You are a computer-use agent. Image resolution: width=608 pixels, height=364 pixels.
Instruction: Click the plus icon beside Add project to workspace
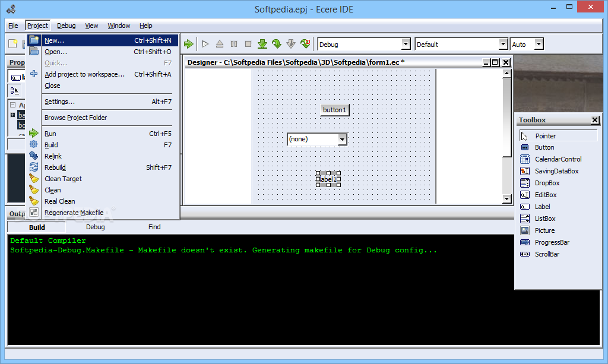click(x=34, y=74)
